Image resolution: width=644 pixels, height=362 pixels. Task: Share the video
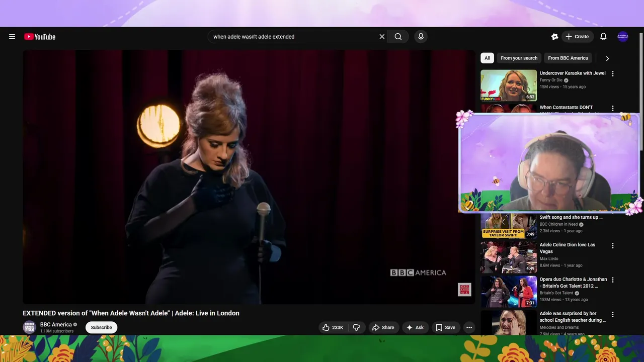(383, 327)
